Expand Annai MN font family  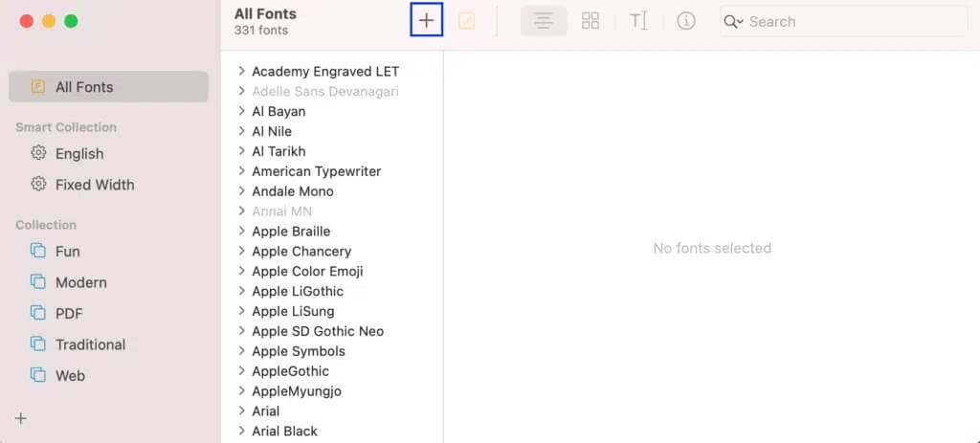pyautogui.click(x=242, y=211)
